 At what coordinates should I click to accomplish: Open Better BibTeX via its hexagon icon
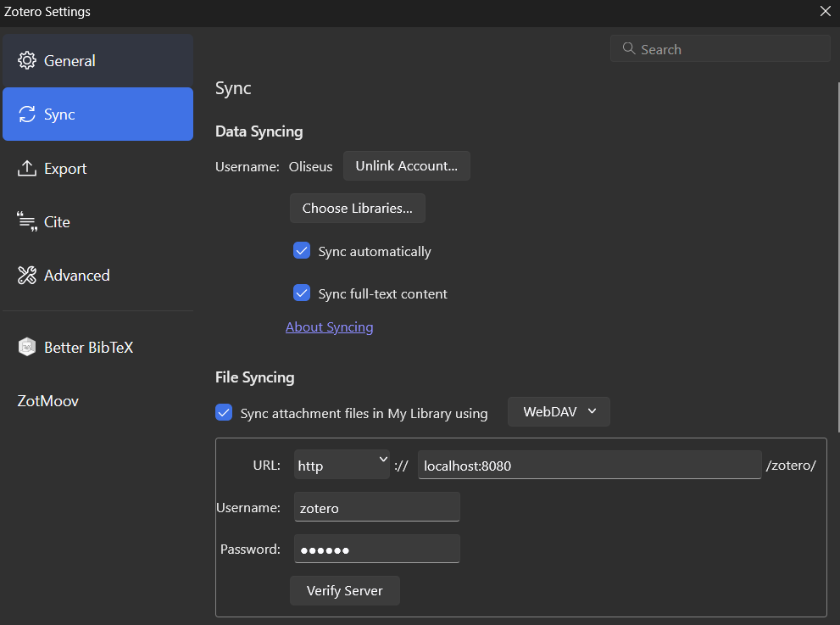26,346
